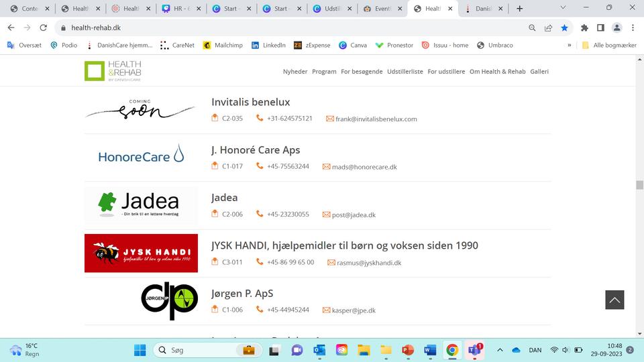Click the stand icon beside C1-017
644x362 pixels.
[215, 166]
